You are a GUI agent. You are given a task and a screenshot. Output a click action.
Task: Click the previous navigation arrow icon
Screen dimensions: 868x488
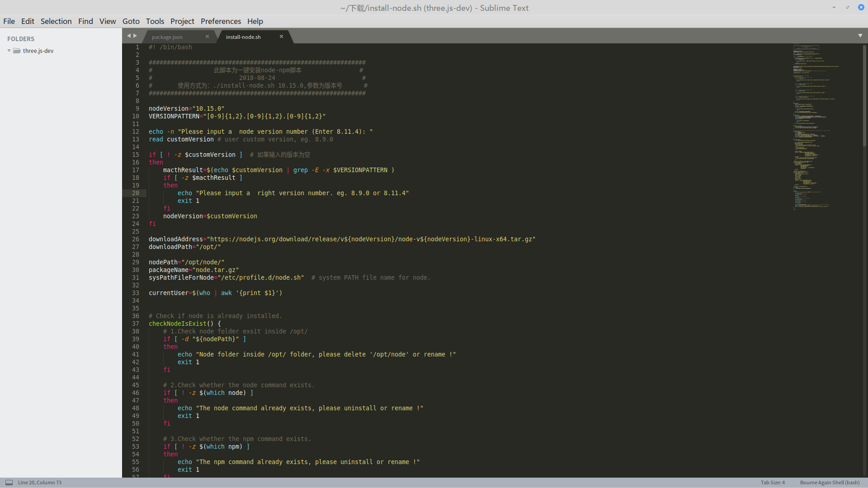tap(129, 36)
